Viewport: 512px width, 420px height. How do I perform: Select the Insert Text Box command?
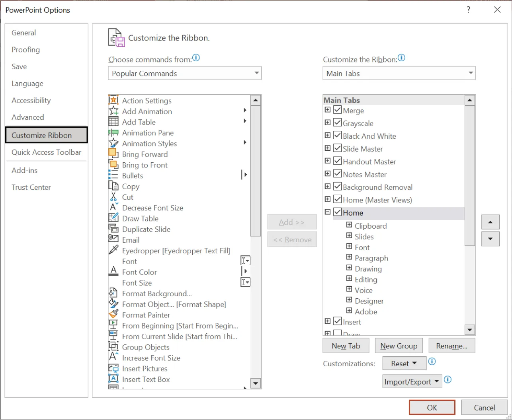pyautogui.click(x=146, y=379)
